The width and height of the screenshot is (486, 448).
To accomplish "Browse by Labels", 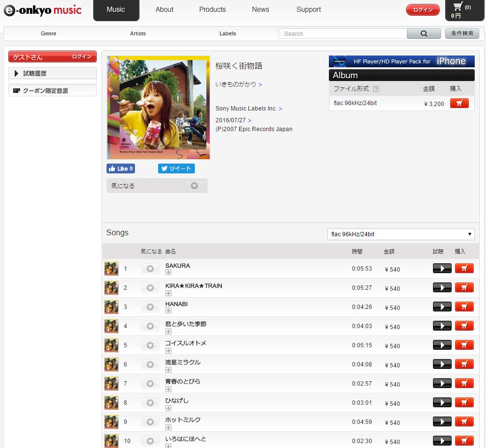I will point(227,33).
